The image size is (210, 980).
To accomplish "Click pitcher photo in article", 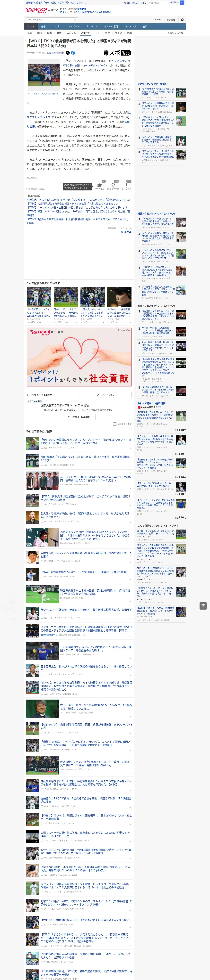I will (x=44, y=75).
